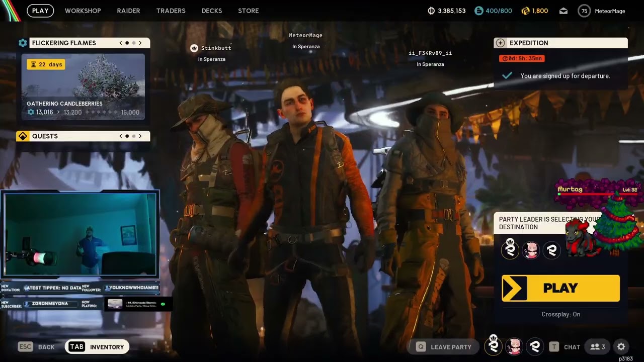Open the Chat with T key button
This screenshot has height=362, width=644.
tap(565, 347)
